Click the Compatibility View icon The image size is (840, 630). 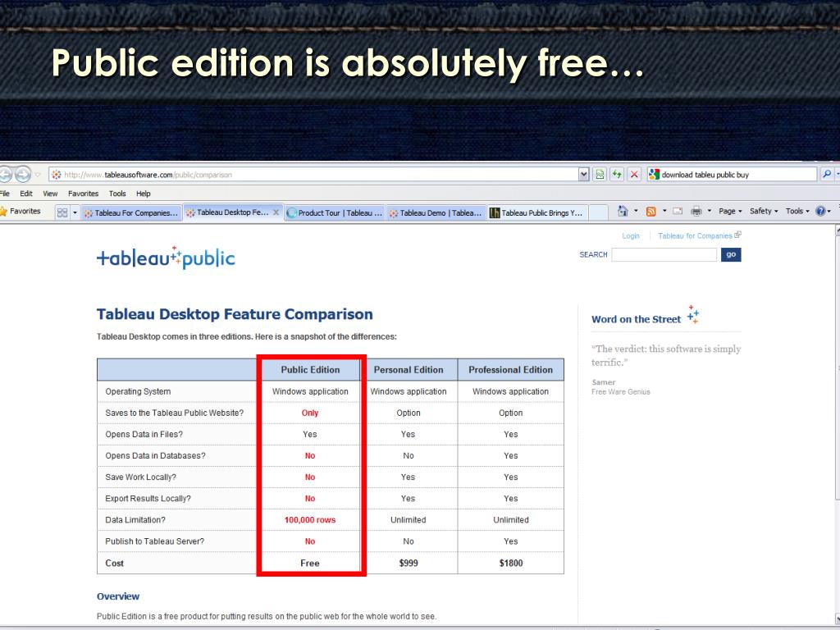pos(600,175)
